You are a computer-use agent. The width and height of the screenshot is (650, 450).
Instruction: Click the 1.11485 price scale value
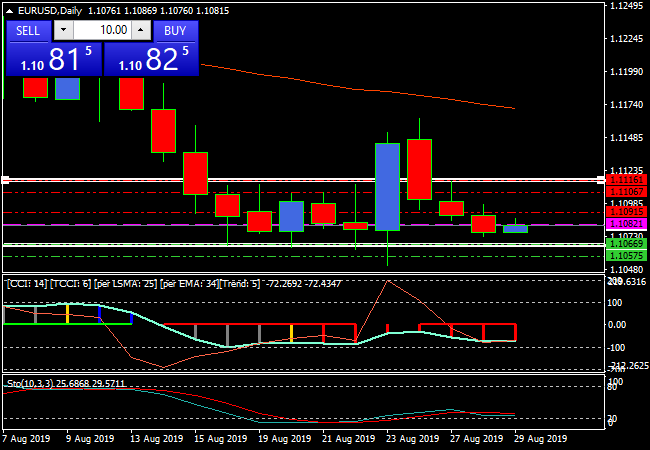626,138
